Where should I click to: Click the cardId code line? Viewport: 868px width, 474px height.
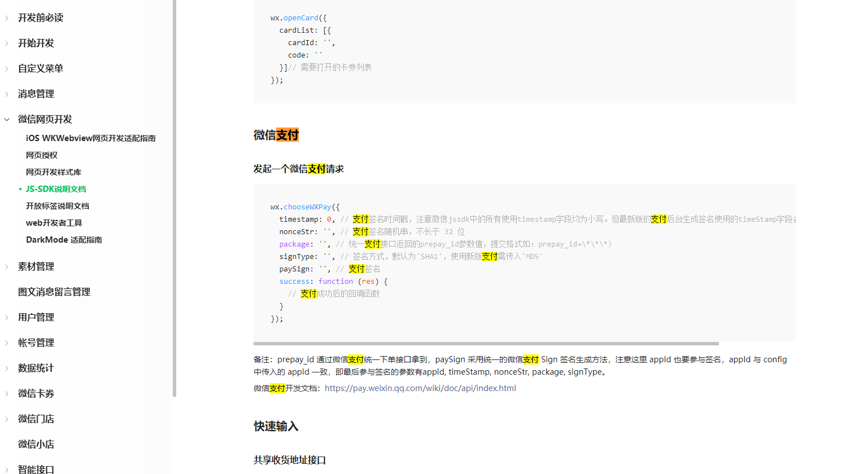(312, 43)
